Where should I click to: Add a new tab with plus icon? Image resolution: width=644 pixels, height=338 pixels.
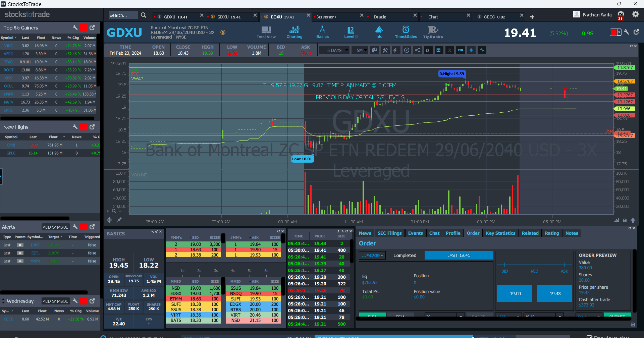point(532,17)
